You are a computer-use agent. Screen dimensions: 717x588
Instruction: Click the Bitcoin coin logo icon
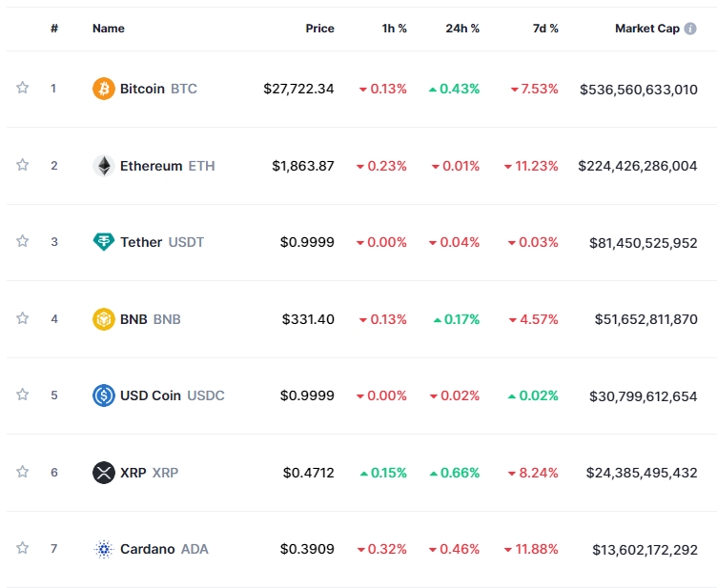coord(103,89)
